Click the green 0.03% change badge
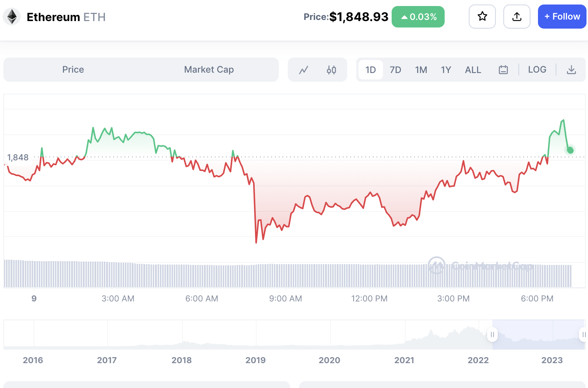 (418, 17)
